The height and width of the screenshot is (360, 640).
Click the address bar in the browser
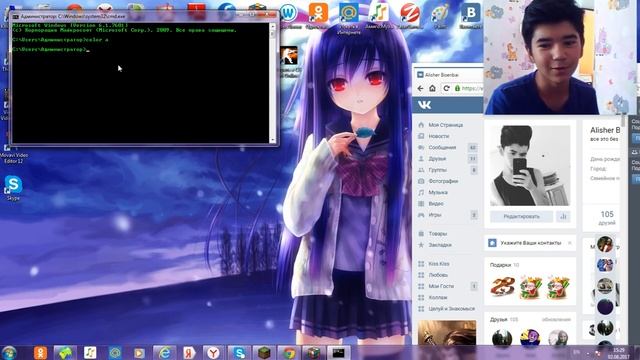(x=469, y=88)
